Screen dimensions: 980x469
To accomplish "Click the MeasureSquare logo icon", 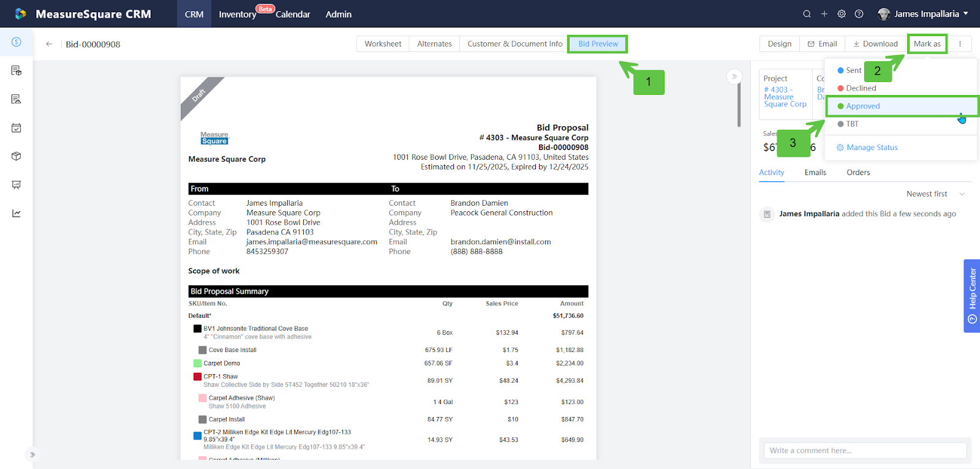I will point(20,13).
